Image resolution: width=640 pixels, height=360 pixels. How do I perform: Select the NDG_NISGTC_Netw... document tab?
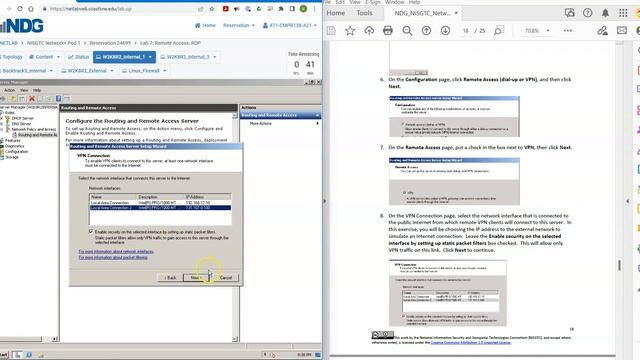[x=422, y=13]
